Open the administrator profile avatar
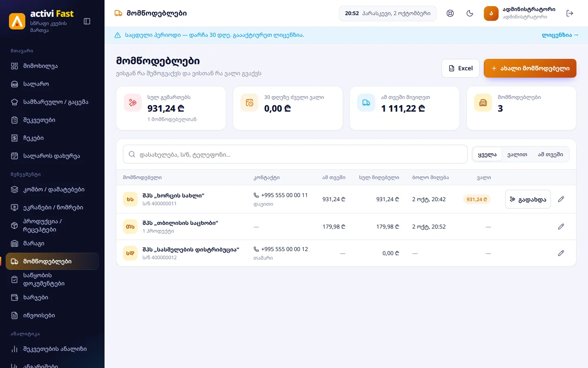 [x=491, y=13]
